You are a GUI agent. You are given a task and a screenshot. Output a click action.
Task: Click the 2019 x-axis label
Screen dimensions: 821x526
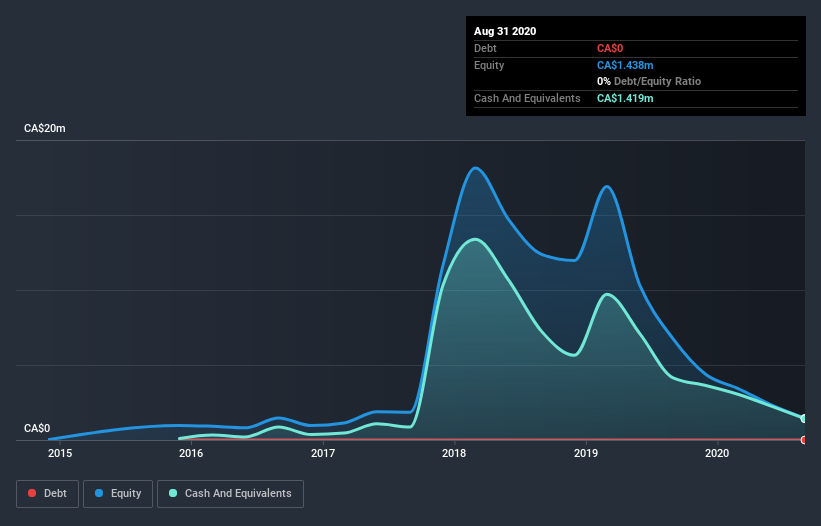pyautogui.click(x=586, y=453)
